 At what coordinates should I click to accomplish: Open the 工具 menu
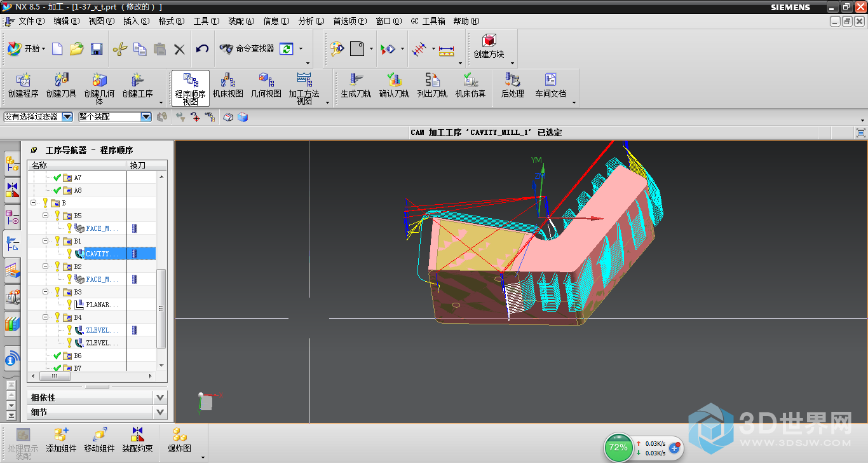(206, 21)
